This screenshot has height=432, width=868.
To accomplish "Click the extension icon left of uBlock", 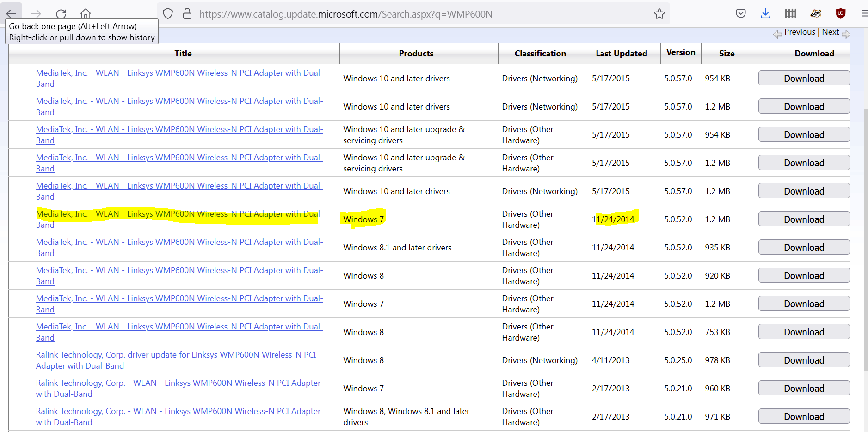I will (x=816, y=14).
